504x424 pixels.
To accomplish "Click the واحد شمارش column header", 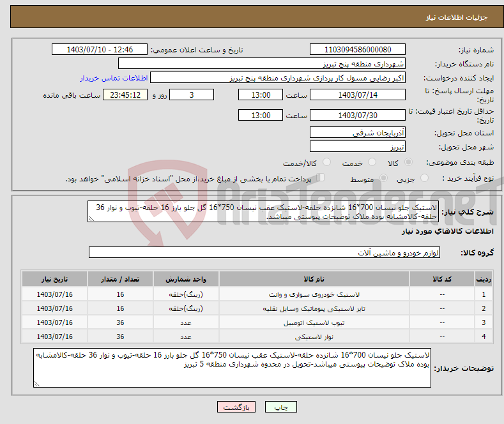I will click(x=186, y=279).
